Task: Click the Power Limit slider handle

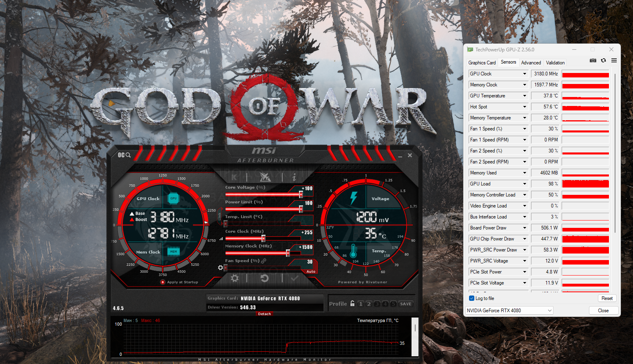Action: [x=301, y=209]
